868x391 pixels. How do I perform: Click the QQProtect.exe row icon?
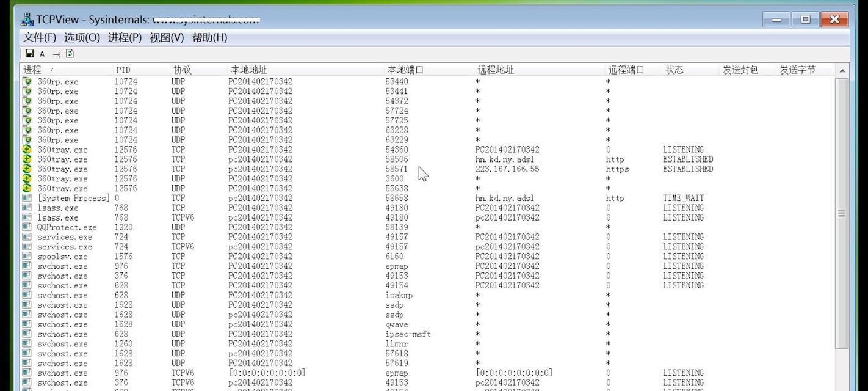[27, 227]
